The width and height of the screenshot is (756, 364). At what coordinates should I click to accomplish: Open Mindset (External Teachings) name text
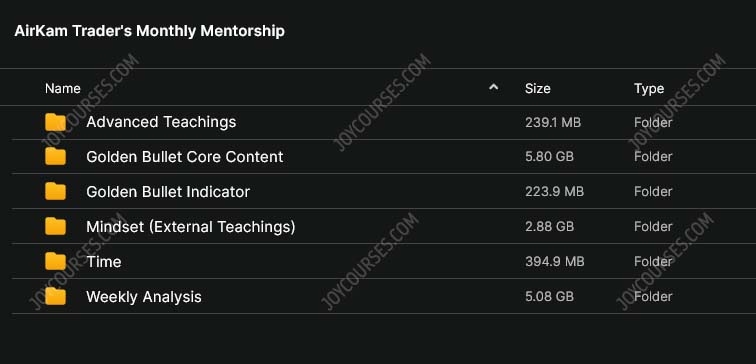click(191, 226)
